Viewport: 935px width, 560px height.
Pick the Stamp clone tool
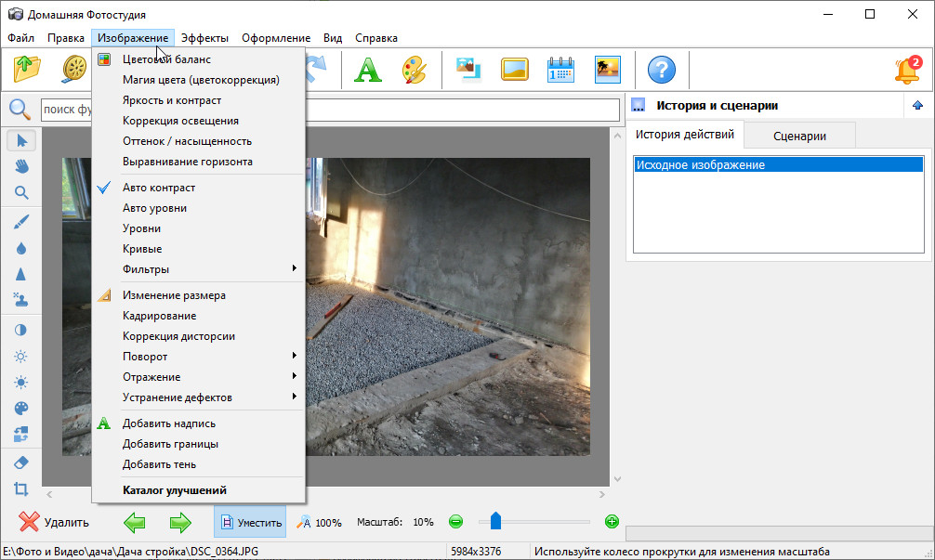tap(20, 299)
